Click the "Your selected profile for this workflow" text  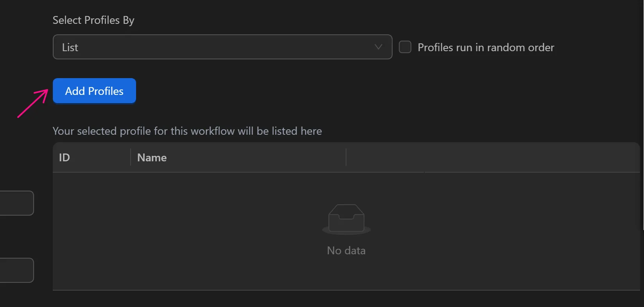tap(187, 131)
